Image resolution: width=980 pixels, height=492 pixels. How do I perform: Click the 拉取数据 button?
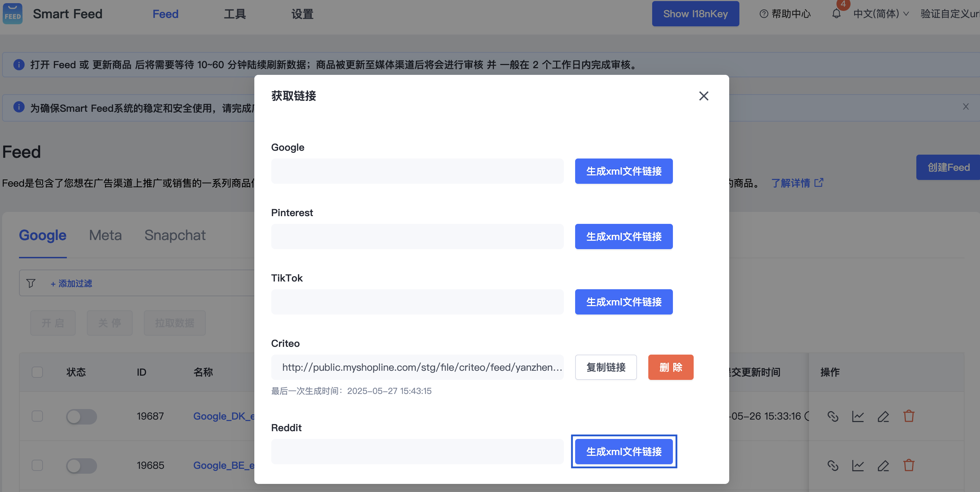click(174, 323)
